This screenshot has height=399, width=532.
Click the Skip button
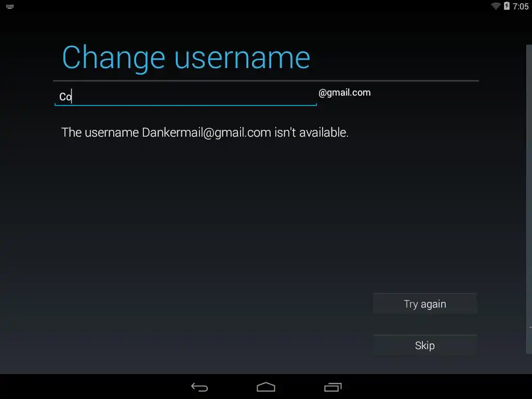point(425,345)
